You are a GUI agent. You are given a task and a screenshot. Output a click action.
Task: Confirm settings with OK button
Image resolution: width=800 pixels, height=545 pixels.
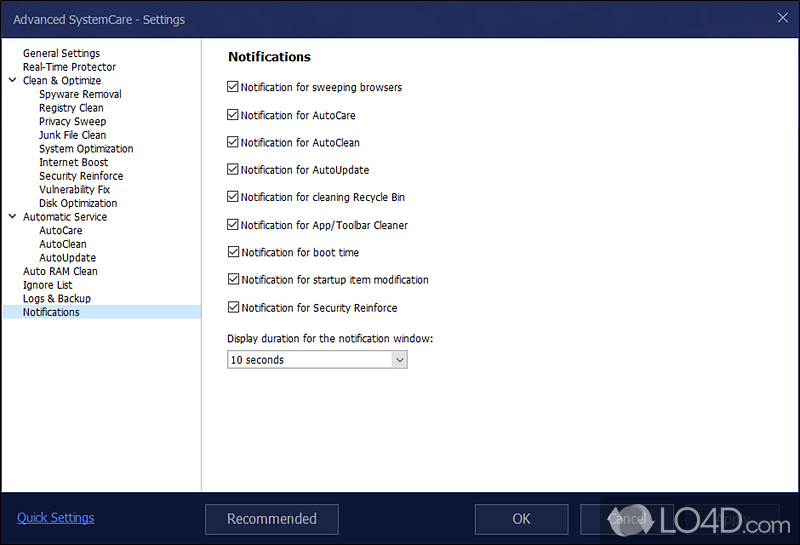[x=521, y=519]
